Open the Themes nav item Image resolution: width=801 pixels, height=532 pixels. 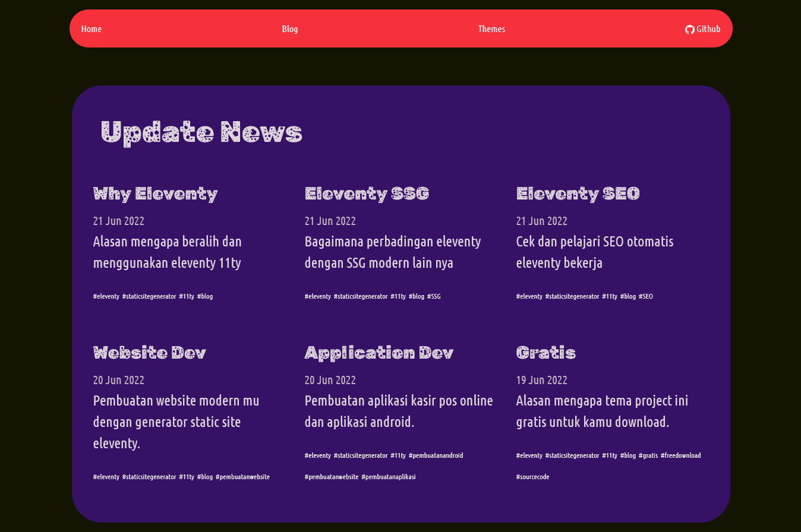pyautogui.click(x=491, y=29)
